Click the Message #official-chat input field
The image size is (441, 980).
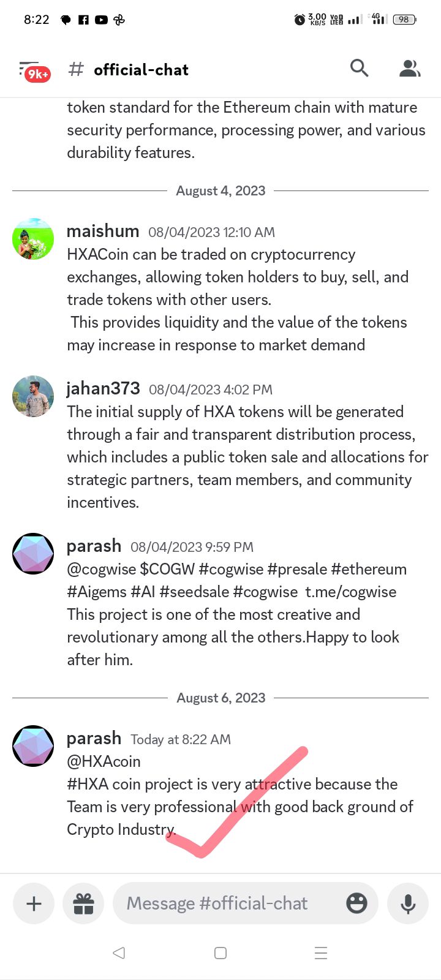[x=245, y=903]
